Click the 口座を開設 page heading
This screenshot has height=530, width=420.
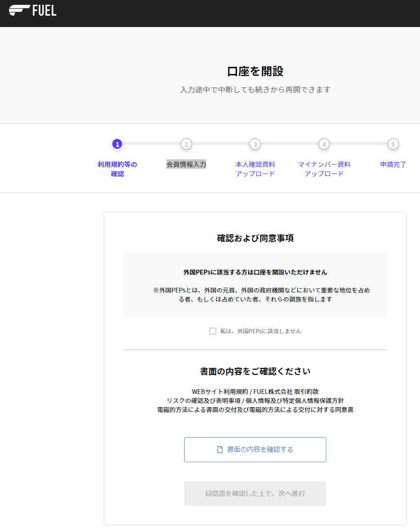(255, 72)
